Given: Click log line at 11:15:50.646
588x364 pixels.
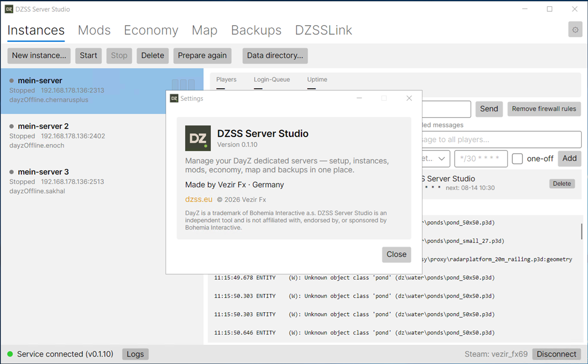Looking at the screenshot, I should [354, 333].
